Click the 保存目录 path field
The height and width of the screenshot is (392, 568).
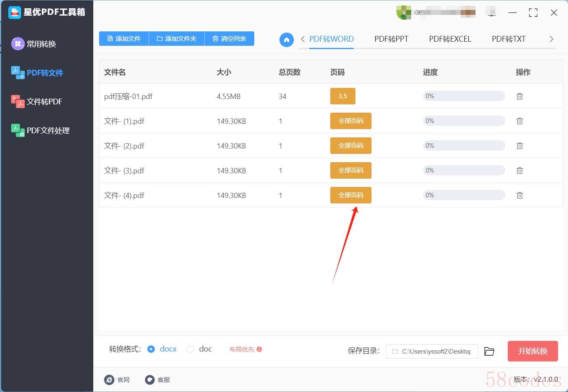432,351
